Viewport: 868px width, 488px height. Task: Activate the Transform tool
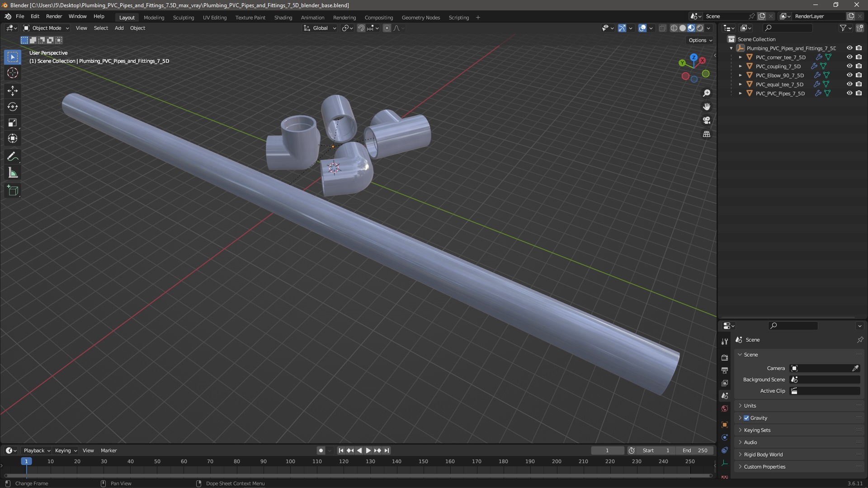[13, 138]
